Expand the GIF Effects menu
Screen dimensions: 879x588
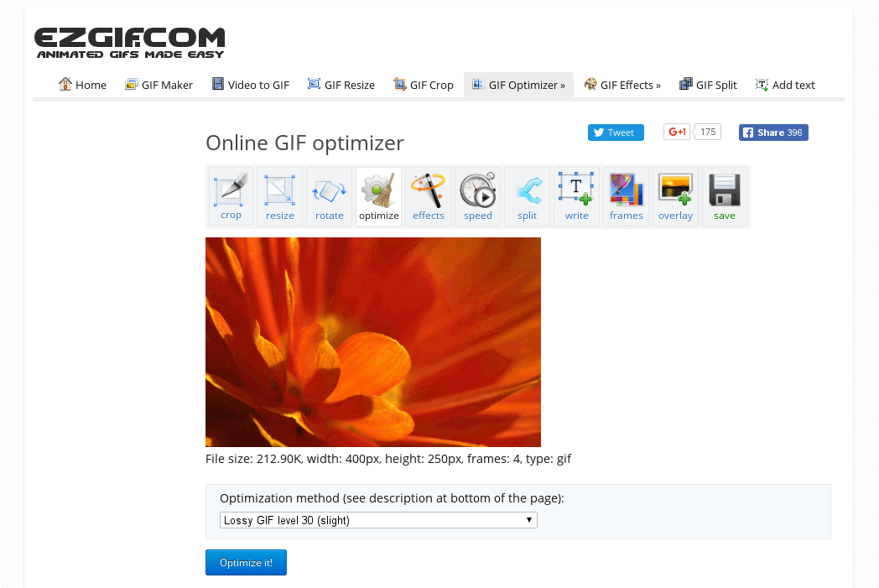coord(622,85)
